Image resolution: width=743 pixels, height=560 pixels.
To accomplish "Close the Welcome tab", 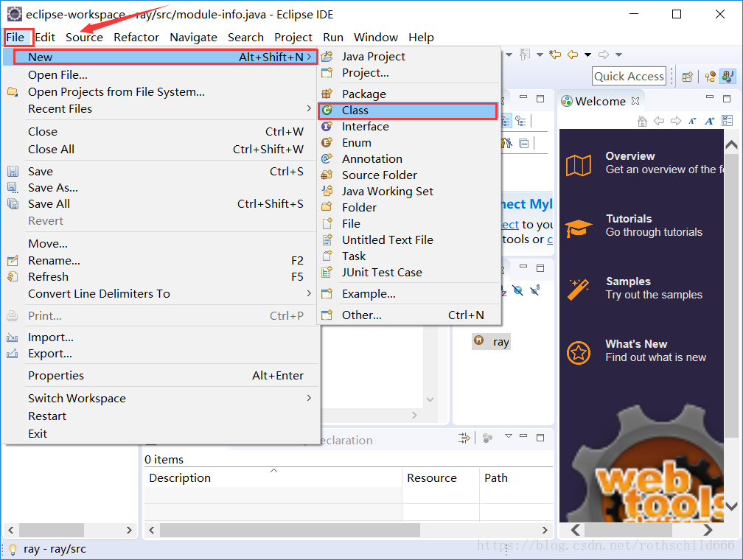I will 635,101.
